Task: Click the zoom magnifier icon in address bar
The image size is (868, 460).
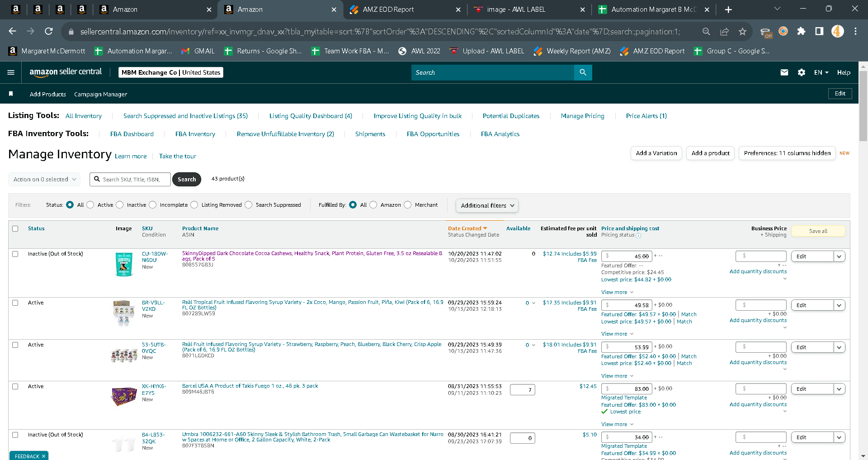Action: [x=706, y=31]
